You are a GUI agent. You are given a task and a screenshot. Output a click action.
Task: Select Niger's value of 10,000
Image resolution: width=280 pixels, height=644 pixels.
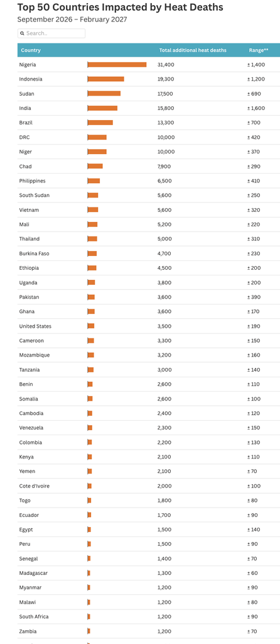(166, 152)
